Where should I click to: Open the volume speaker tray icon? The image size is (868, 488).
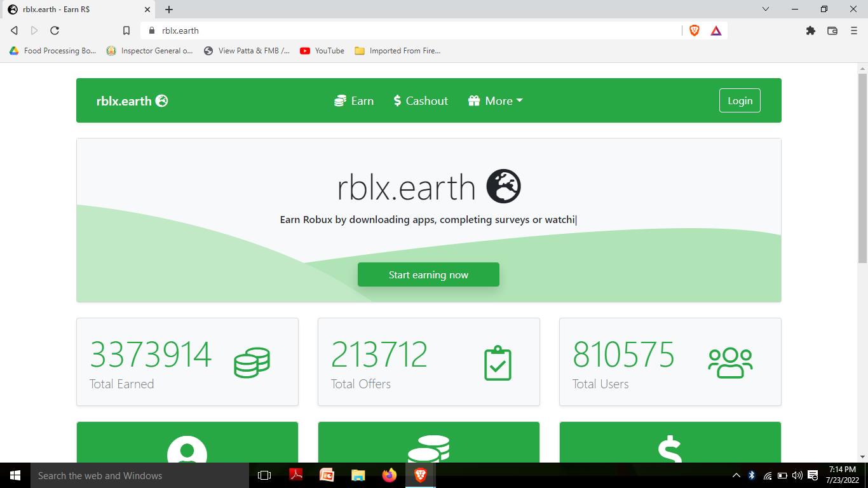(797, 475)
